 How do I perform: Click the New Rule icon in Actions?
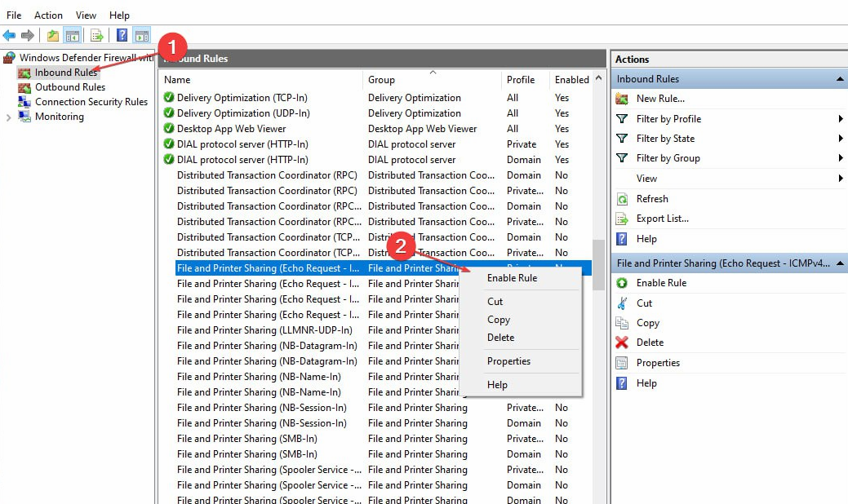pyautogui.click(x=622, y=99)
